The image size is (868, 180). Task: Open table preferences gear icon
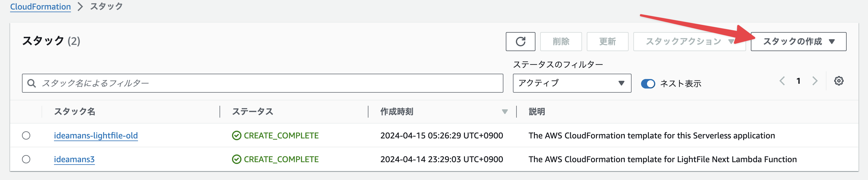click(x=838, y=81)
